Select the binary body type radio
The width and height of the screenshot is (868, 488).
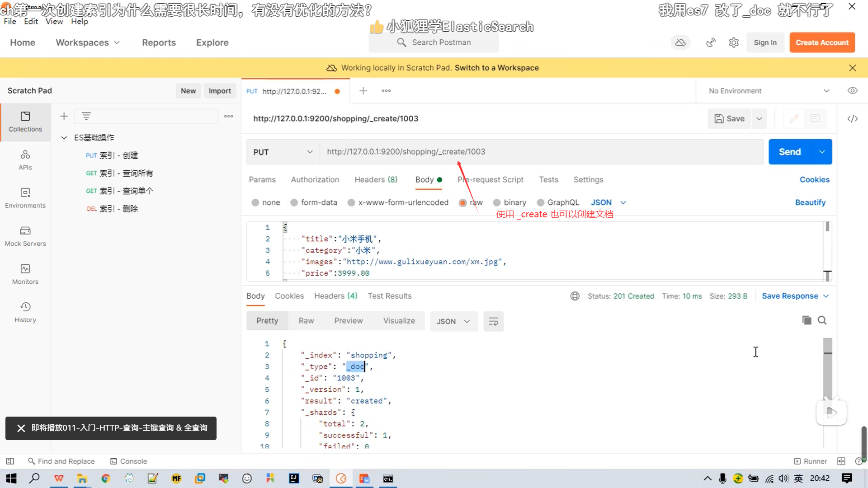(497, 203)
